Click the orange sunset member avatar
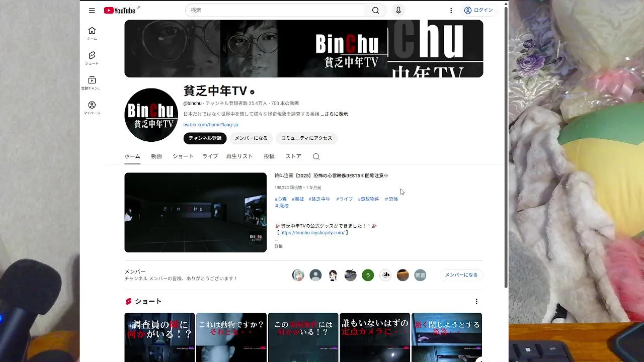 [403, 275]
